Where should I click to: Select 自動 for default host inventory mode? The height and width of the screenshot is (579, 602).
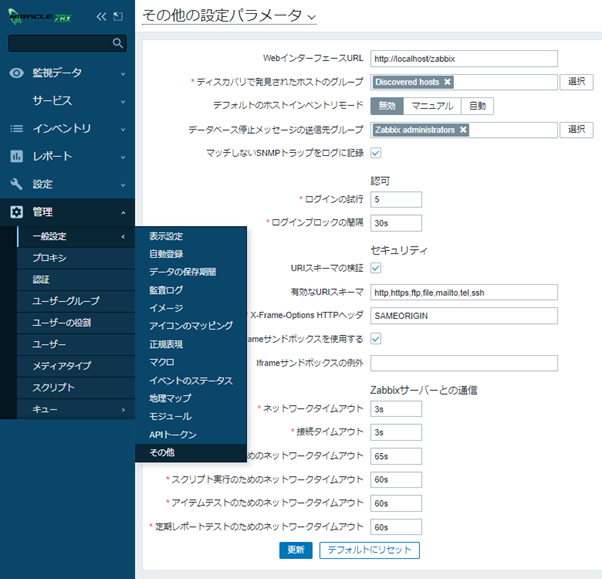pyautogui.click(x=477, y=106)
